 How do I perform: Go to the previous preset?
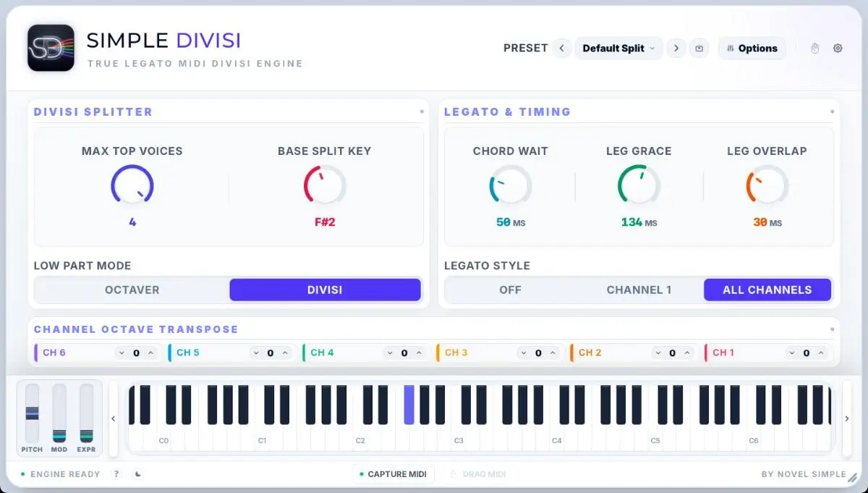(x=562, y=49)
